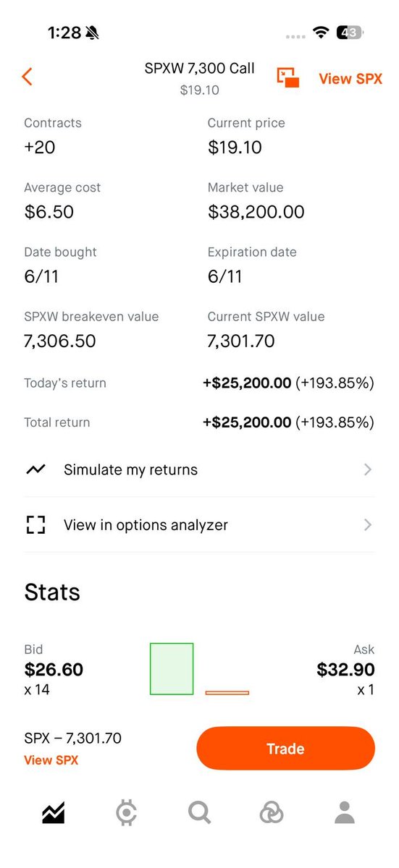The width and height of the screenshot is (399, 868).
Task: Open the View in options analyzer row
Action: pyautogui.click(x=199, y=525)
